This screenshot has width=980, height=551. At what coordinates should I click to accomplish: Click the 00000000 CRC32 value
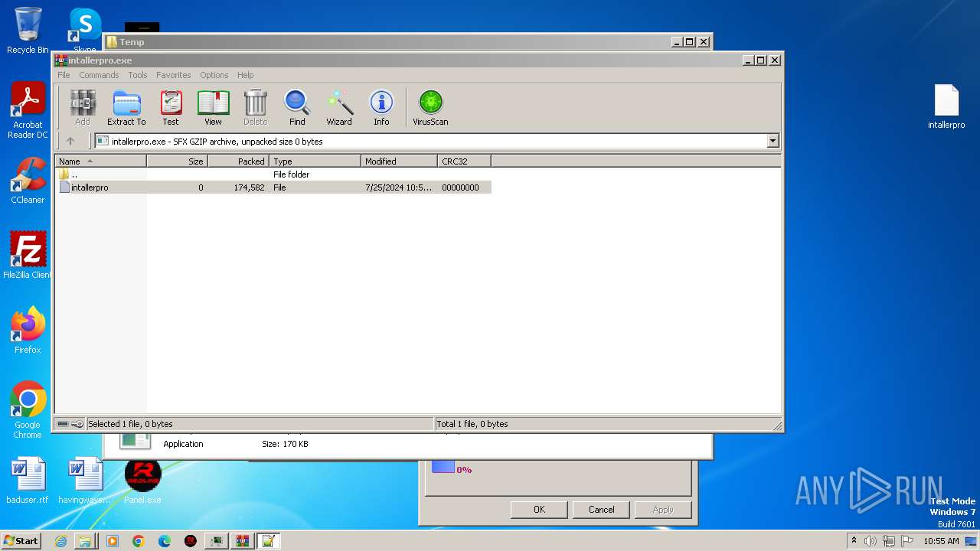click(x=460, y=187)
